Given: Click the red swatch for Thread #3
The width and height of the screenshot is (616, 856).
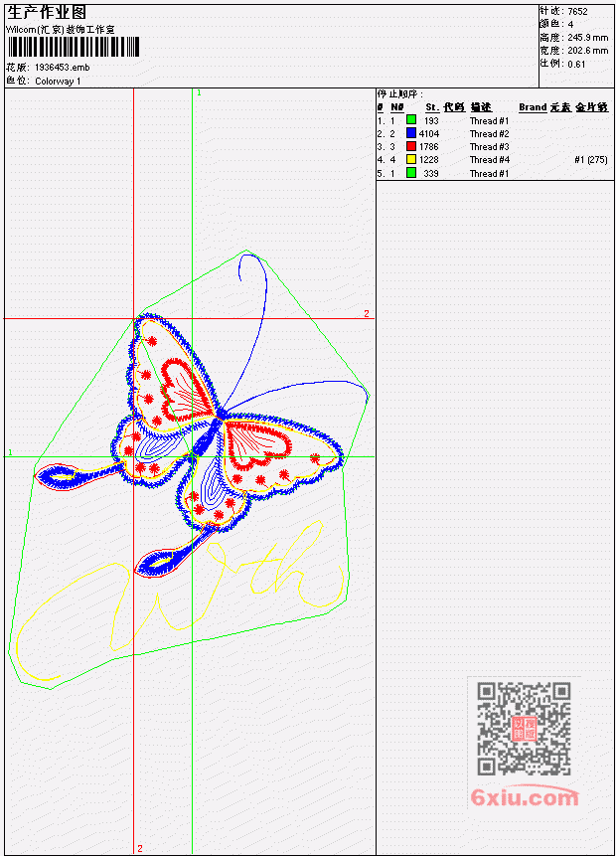Looking at the screenshot, I should (x=411, y=146).
